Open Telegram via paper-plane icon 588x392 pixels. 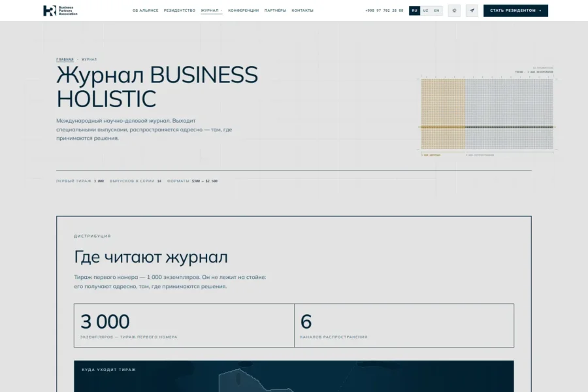coord(472,10)
